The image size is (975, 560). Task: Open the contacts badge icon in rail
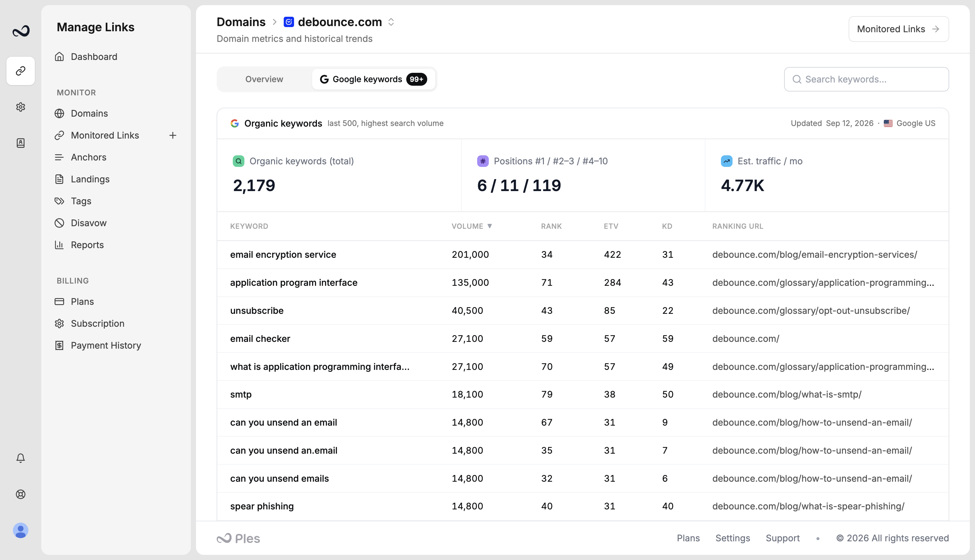pos(21,143)
